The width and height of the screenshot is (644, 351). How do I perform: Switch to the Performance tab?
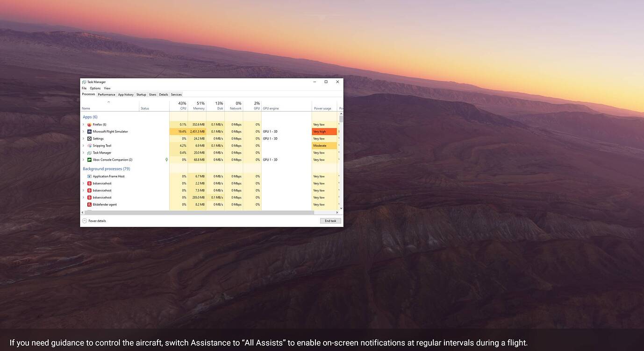(x=106, y=94)
